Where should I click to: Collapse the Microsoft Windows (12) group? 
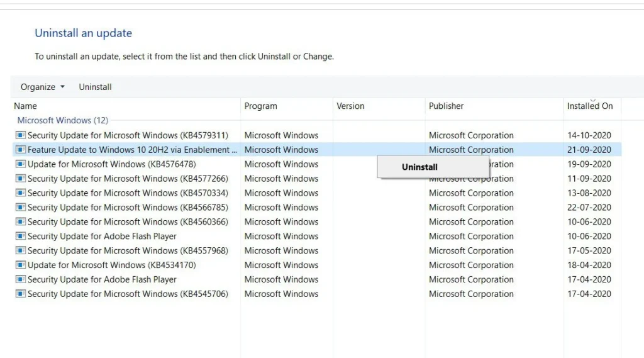pyautogui.click(x=62, y=120)
